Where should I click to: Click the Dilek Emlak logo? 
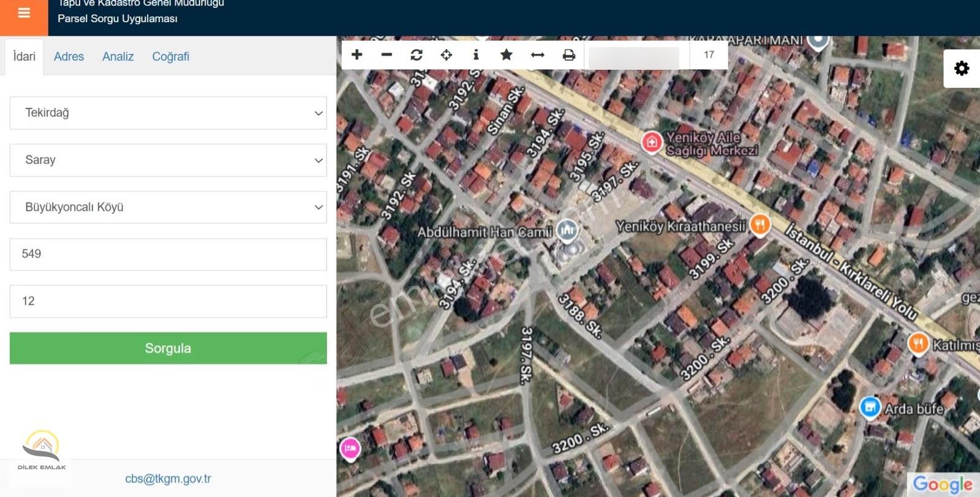pyautogui.click(x=42, y=450)
